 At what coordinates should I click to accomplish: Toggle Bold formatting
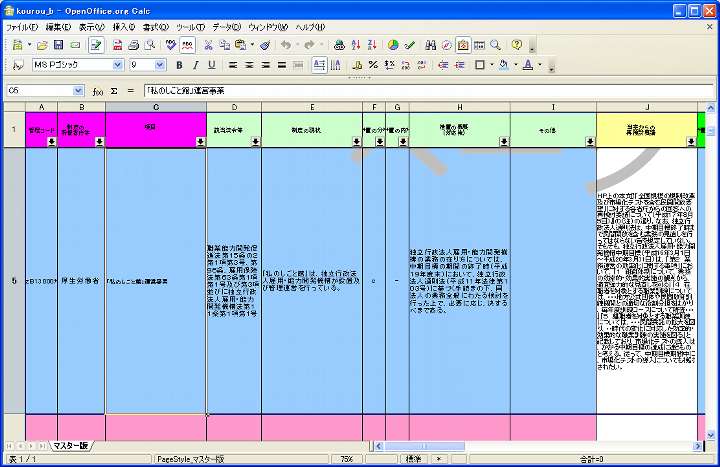179,65
